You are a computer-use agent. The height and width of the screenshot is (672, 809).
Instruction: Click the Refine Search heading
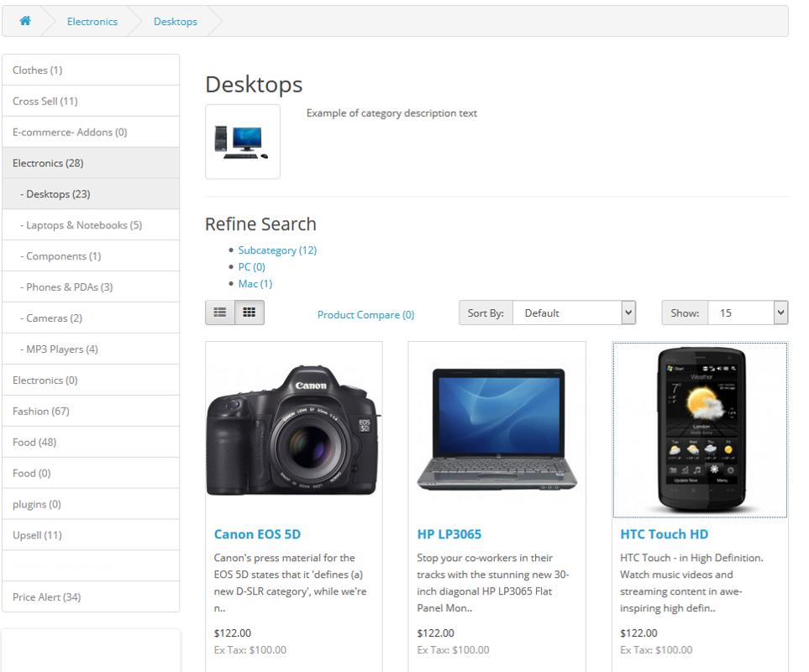(x=260, y=224)
